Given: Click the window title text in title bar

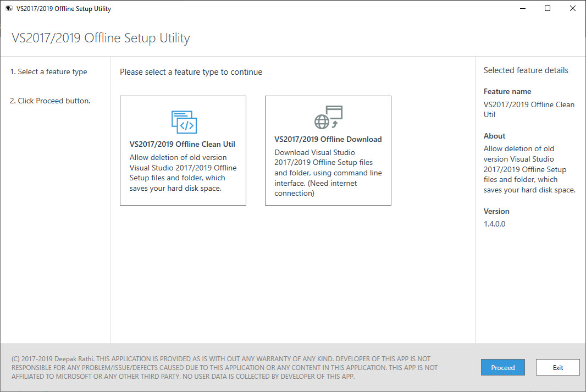Looking at the screenshot, I should (x=64, y=9).
